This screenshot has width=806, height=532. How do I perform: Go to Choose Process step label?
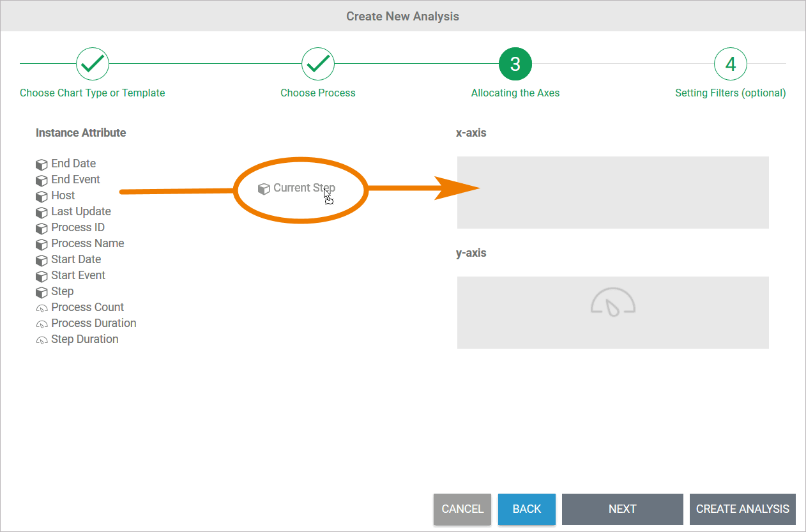click(x=318, y=93)
